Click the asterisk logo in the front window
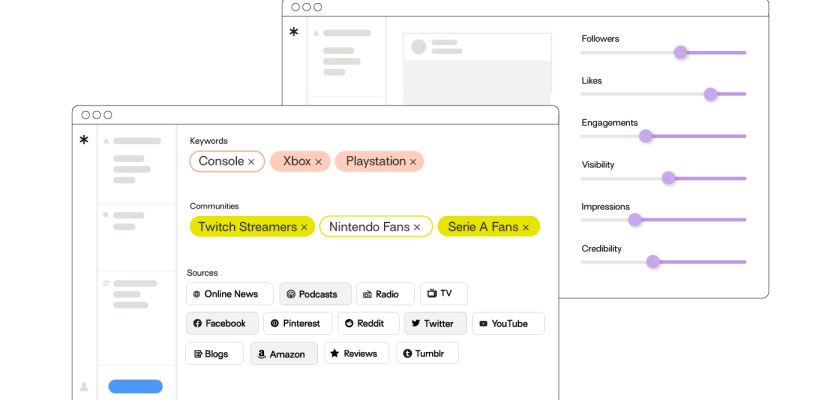Image resolution: width=840 pixels, height=400 pixels. pyautogui.click(x=84, y=140)
